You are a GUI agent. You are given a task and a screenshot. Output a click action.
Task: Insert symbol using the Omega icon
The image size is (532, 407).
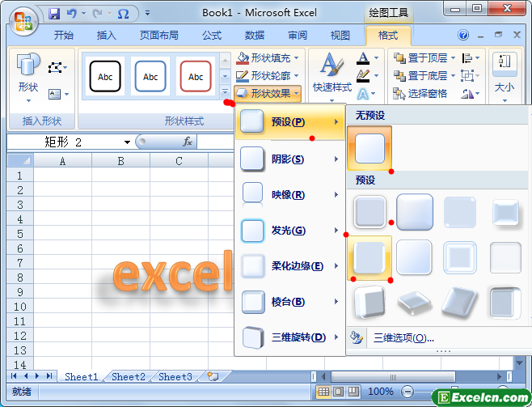click(x=123, y=14)
